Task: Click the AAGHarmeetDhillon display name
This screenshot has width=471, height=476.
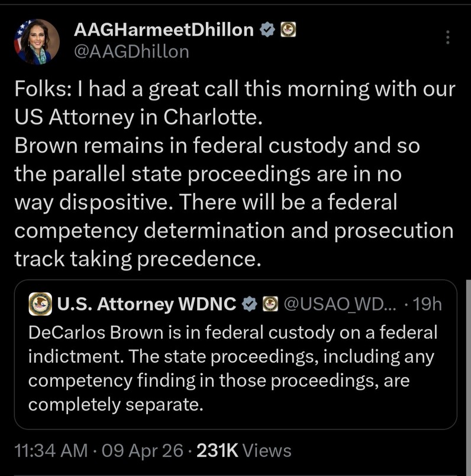Action: point(164,30)
